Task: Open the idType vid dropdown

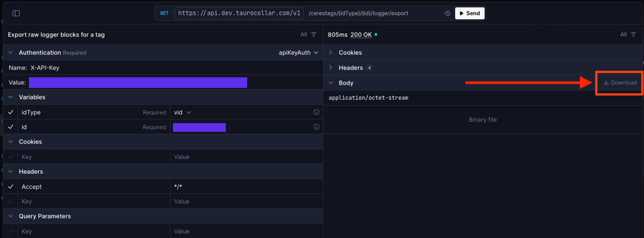Action: 183,112
